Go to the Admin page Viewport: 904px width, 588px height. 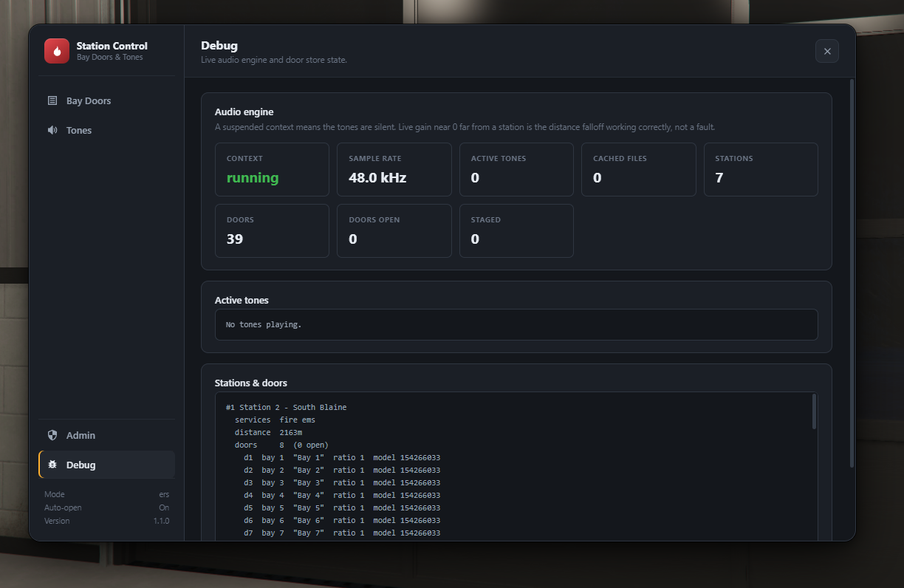[106, 435]
